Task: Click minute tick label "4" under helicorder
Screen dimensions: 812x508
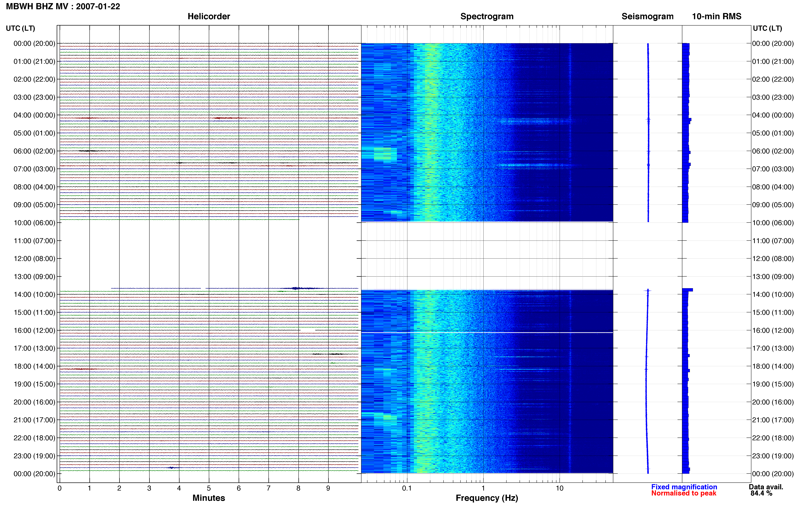Action: click(x=179, y=488)
